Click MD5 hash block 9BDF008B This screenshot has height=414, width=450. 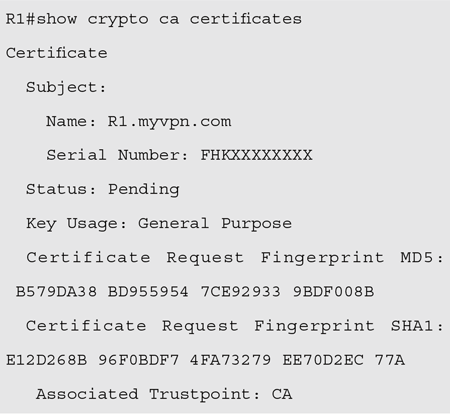pyautogui.click(x=333, y=292)
